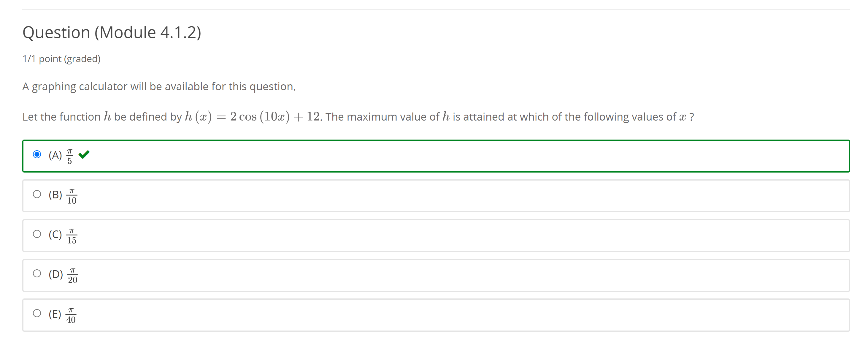Select radio button for option B
This screenshot has width=868, height=343.
point(37,195)
